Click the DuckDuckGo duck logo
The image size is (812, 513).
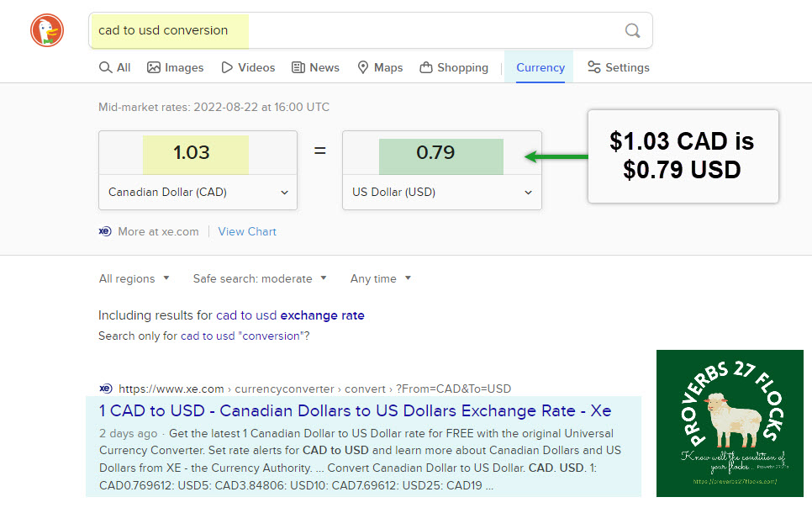tap(47, 31)
